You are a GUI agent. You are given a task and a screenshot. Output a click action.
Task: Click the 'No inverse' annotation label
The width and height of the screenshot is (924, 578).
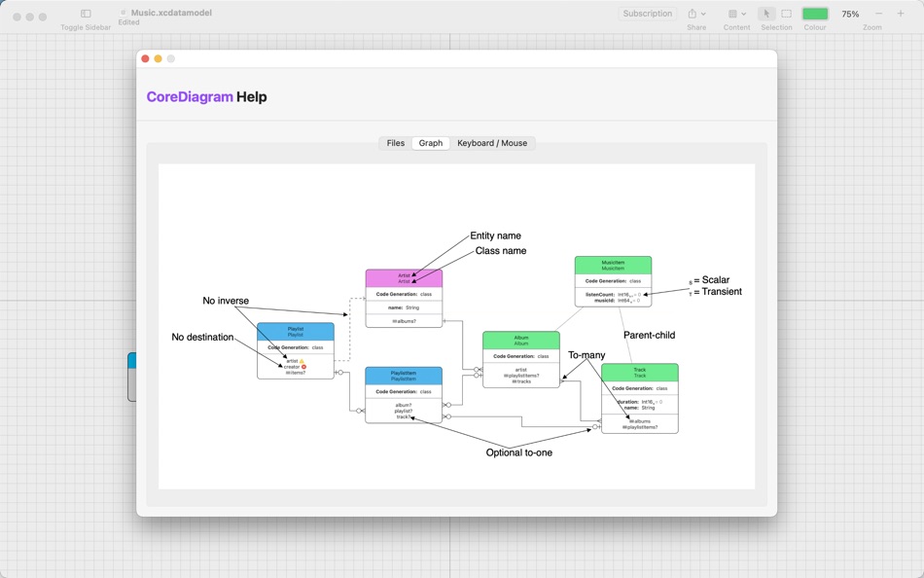click(226, 301)
